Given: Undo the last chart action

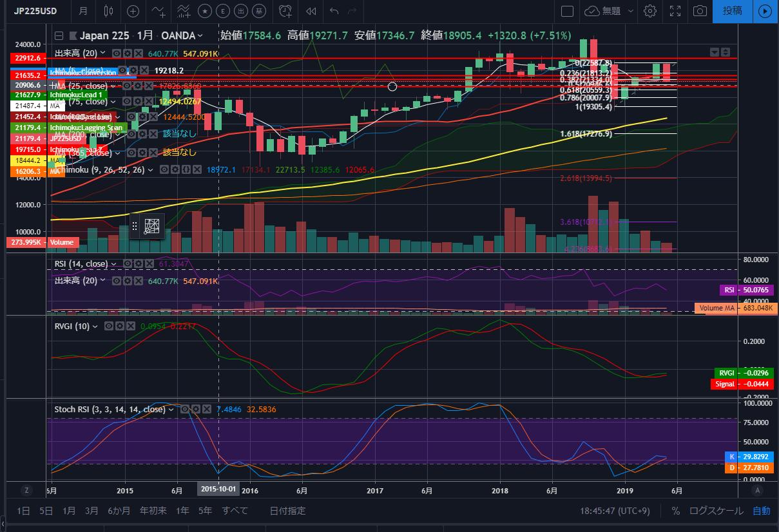Looking at the screenshot, I should click(334, 11).
